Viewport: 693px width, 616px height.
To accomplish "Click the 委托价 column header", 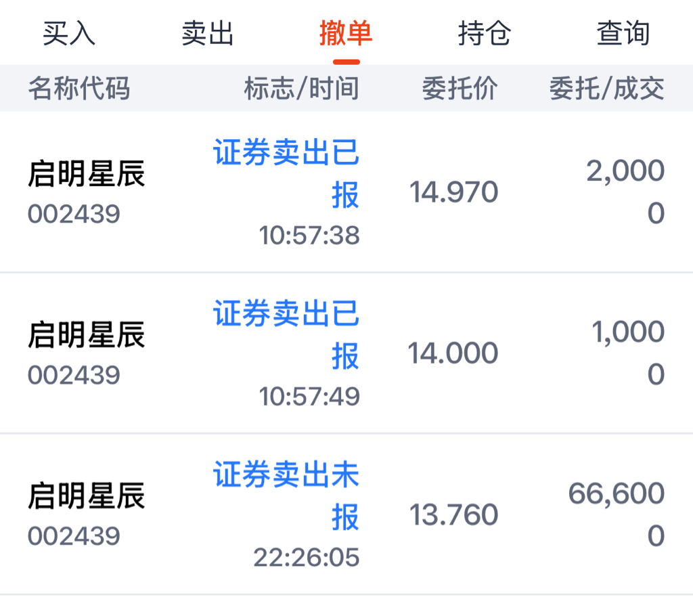I will (x=460, y=88).
